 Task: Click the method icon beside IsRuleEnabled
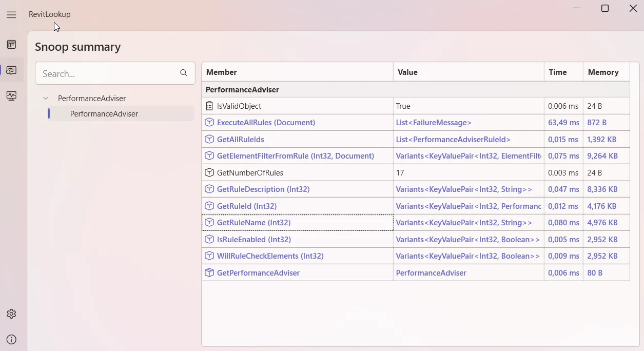(209, 239)
